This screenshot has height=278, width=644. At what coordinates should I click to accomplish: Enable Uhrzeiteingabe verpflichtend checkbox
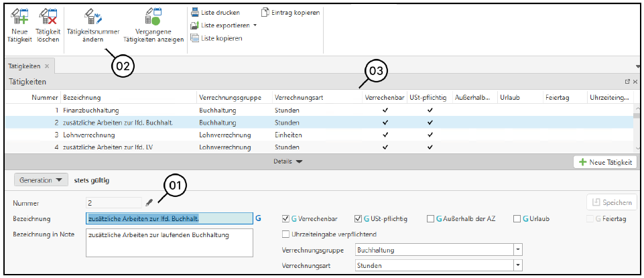[x=286, y=234]
